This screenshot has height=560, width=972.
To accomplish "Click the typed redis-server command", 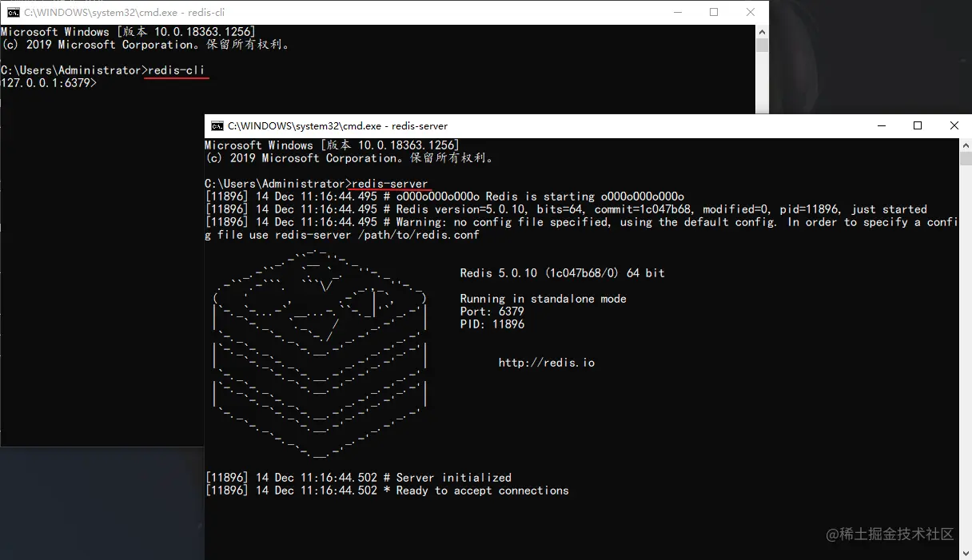I will (x=390, y=184).
